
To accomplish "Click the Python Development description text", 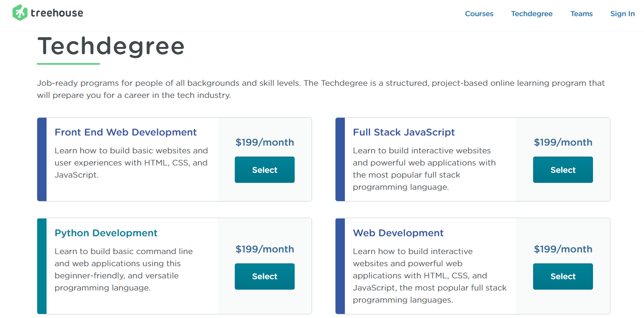I will point(123,269).
